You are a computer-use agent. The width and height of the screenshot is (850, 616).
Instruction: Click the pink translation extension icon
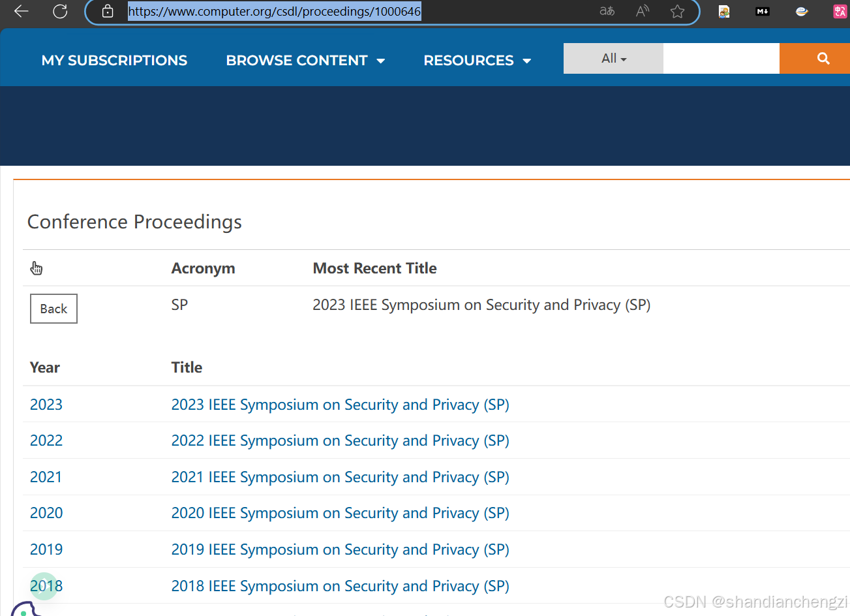840,11
